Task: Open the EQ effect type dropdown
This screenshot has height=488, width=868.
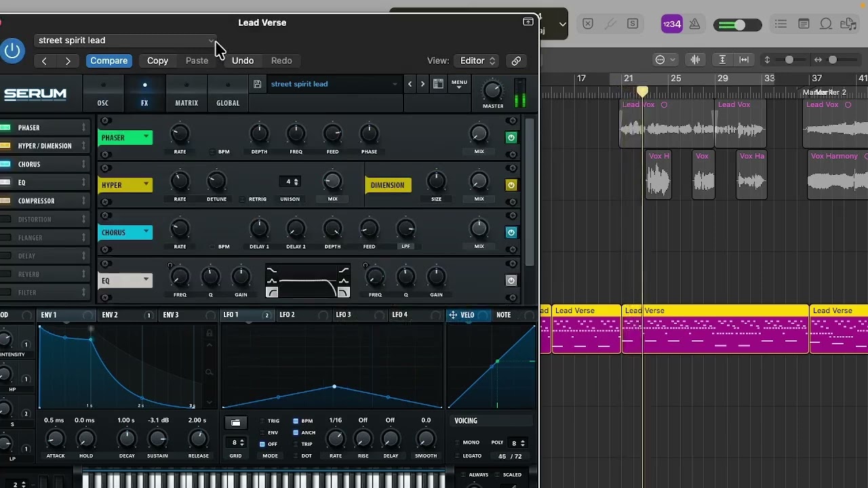Action: [125, 281]
